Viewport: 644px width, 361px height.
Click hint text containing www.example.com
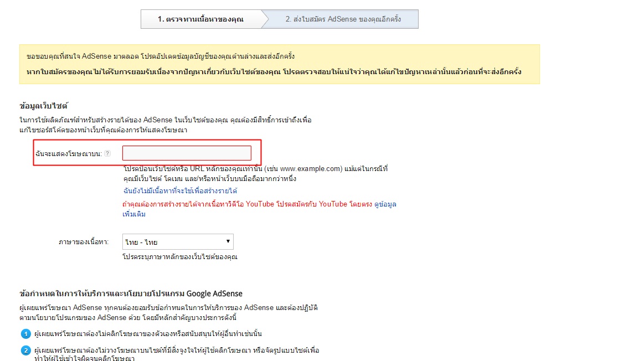255,174
